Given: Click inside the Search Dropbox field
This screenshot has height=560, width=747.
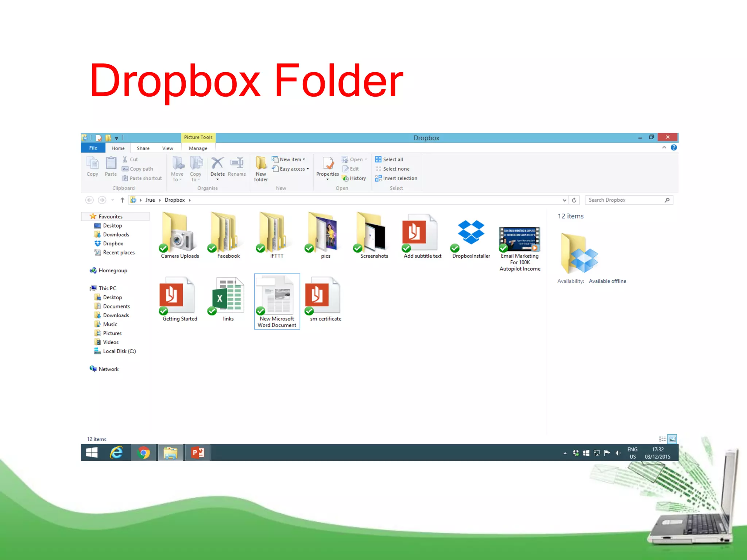Looking at the screenshot, I should click(628, 200).
